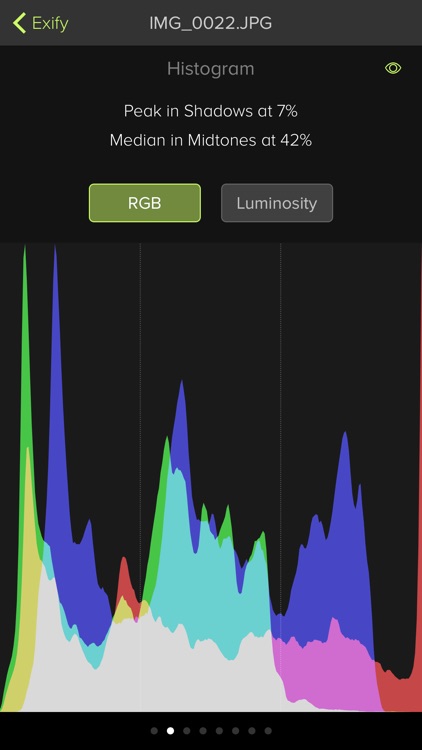This screenshot has width=422, height=750.
Task: Go to the first page indicator dot
Action: (x=154, y=730)
